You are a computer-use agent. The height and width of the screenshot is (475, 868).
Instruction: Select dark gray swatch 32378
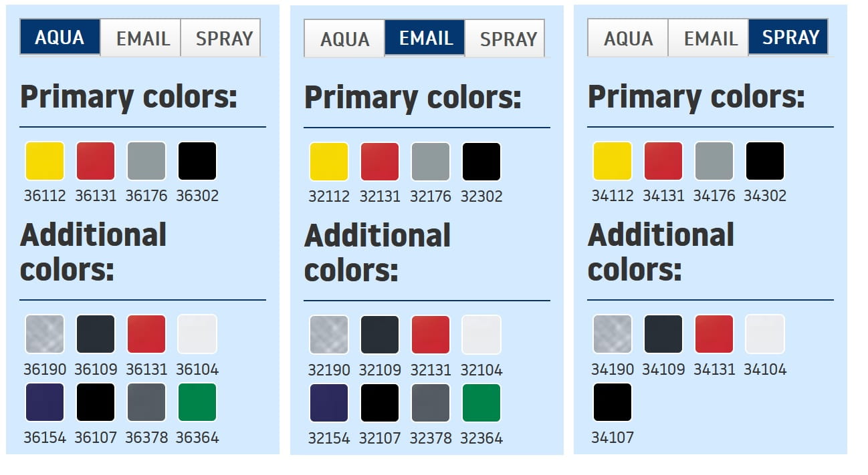(431, 403)
